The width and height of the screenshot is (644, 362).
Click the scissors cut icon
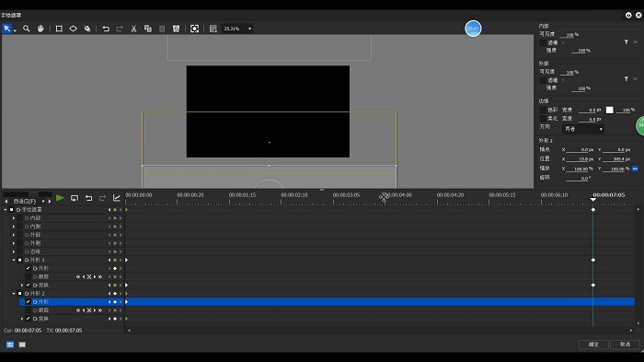tap(133, 29)
